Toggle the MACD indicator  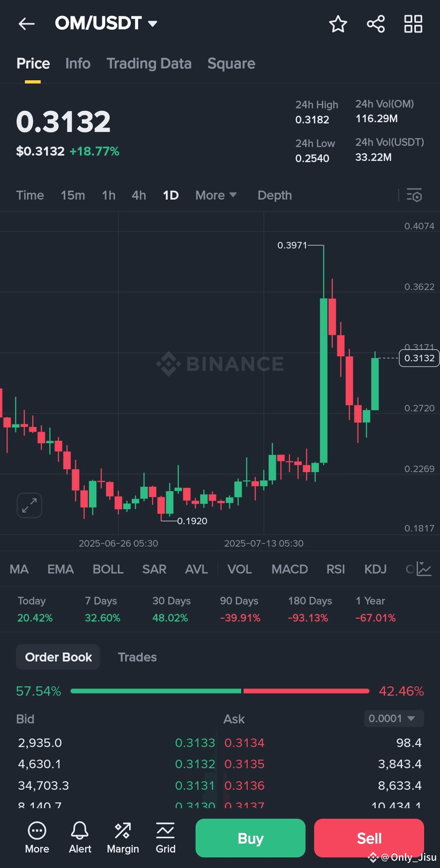click(290, 569)
